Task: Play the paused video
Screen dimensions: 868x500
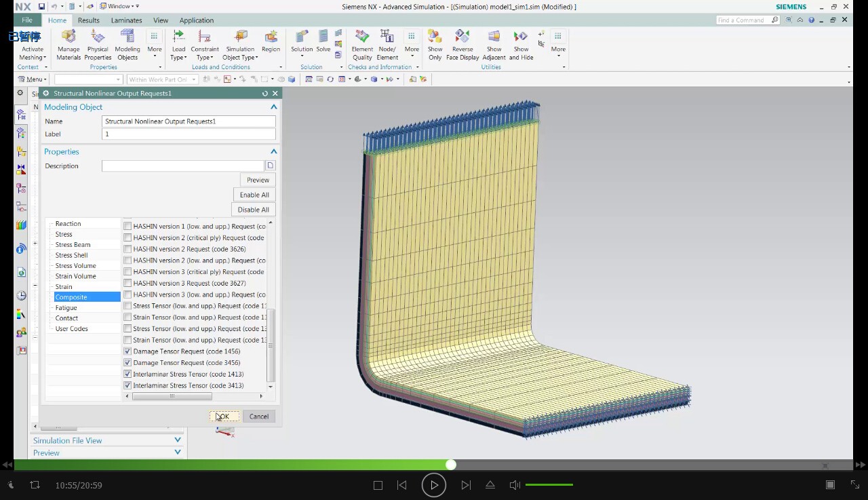Action: (434, 485)
